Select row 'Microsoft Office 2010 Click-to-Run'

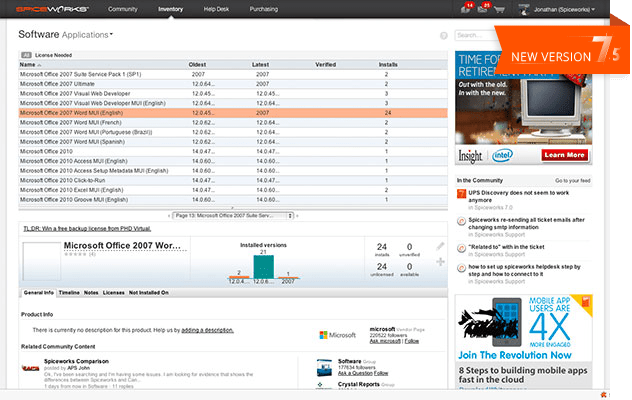click(x=233, y=180)
